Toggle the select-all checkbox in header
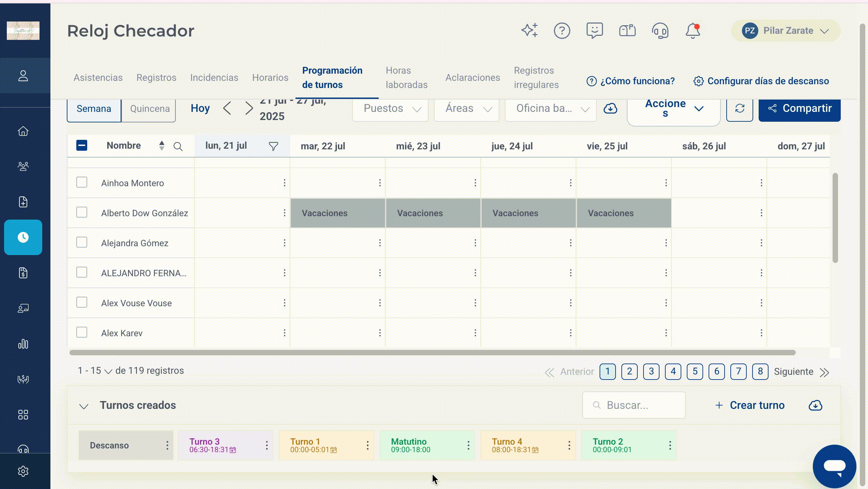The image size is (868, 489). tap(82, 146)
